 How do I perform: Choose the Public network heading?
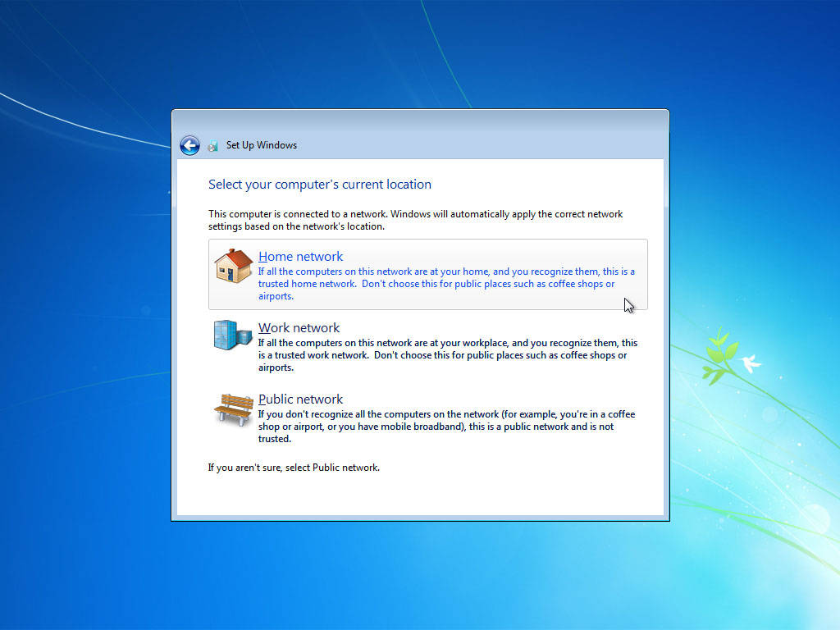point(300,399)
